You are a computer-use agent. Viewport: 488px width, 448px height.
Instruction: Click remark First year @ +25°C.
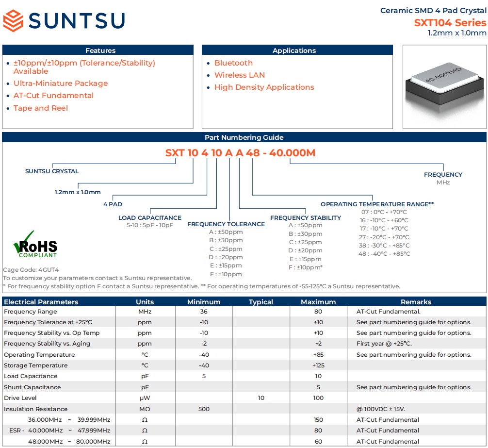pyautogui.click(x=384, y=344)
